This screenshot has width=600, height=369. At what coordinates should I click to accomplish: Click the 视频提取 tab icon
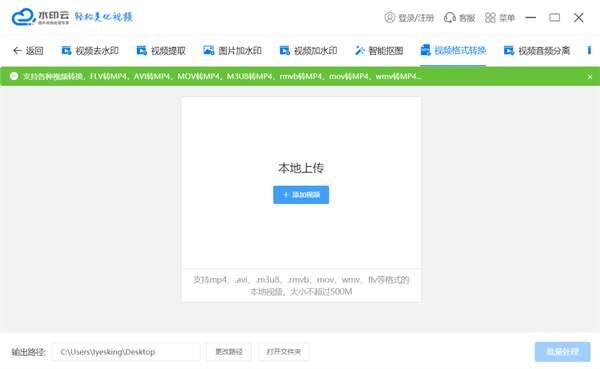(142, 51)
